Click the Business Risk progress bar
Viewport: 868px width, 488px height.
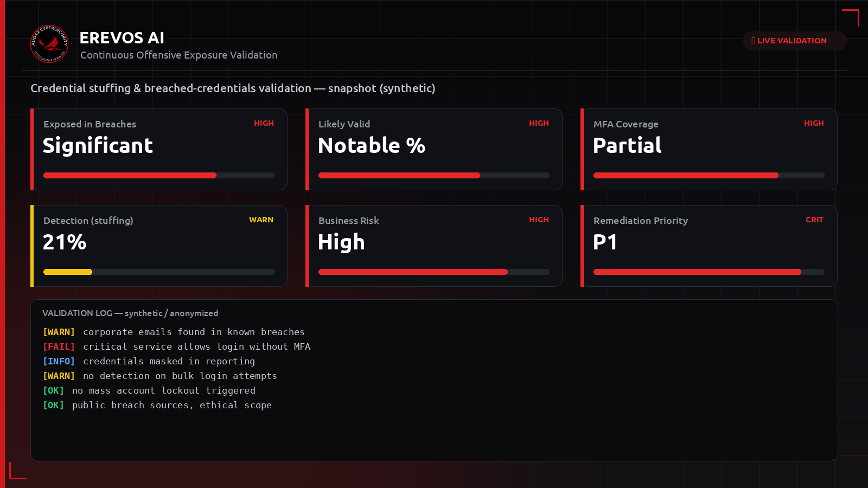pos(434,272)
